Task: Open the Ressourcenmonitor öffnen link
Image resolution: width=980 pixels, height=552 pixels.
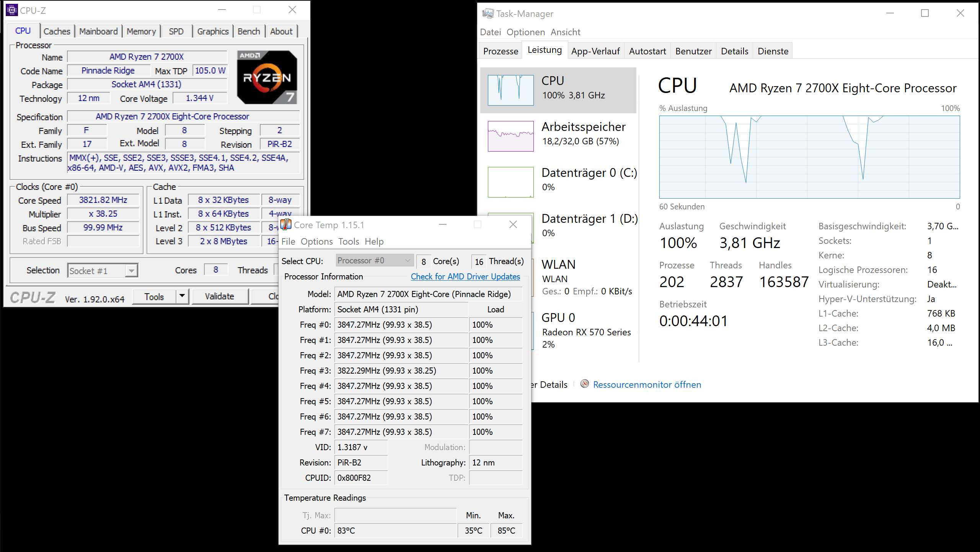Action: coord(647,384)
